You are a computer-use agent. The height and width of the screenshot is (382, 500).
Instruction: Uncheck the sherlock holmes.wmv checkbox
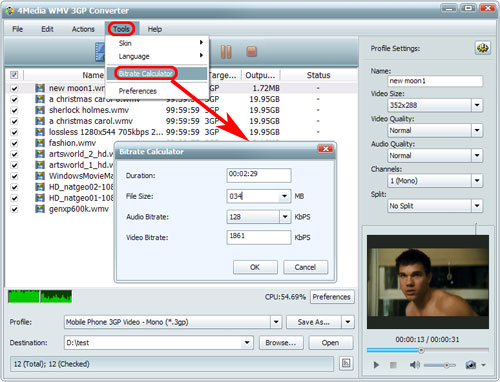(14, 111)
